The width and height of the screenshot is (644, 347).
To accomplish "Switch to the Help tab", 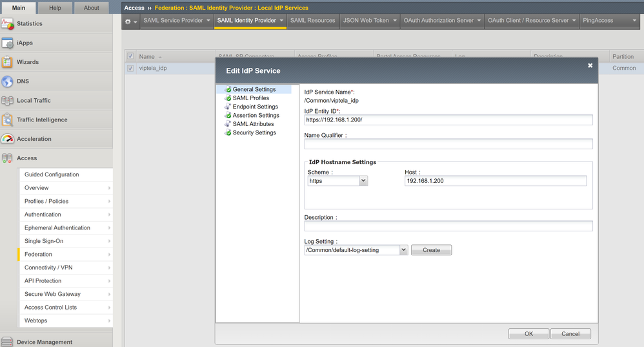I will pyautogui.click(x=55, y=8).
